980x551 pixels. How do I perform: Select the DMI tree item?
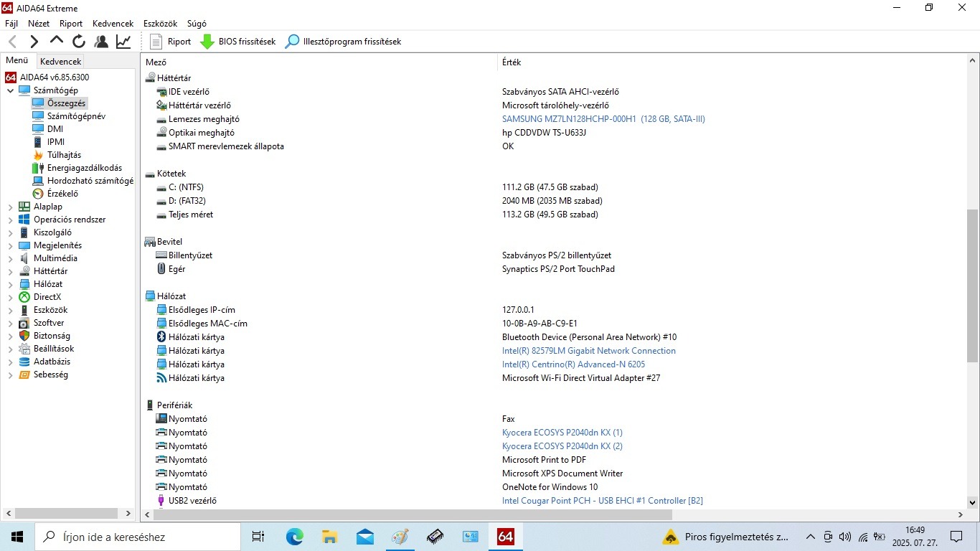tap(47, 129)
